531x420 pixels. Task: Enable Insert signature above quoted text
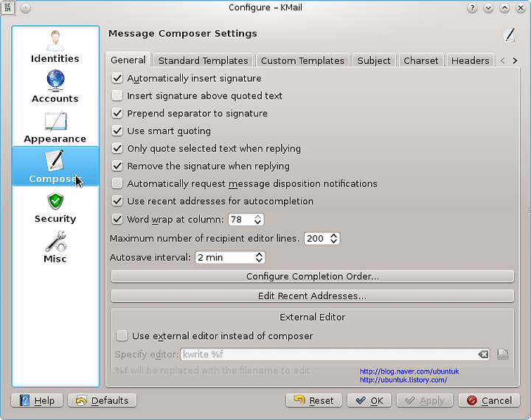pyautogui.click(x=117, y=96)
